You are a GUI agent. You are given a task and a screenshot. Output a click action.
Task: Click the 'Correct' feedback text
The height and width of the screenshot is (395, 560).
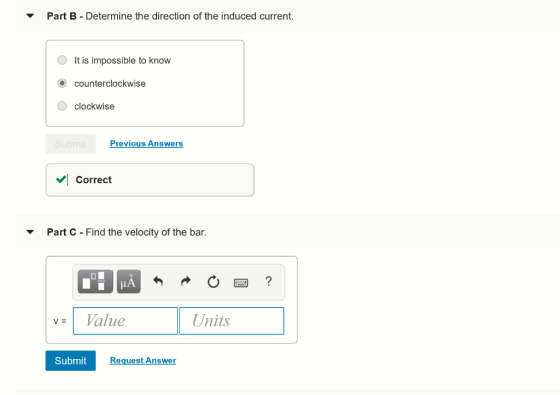(x=94, y=180)
